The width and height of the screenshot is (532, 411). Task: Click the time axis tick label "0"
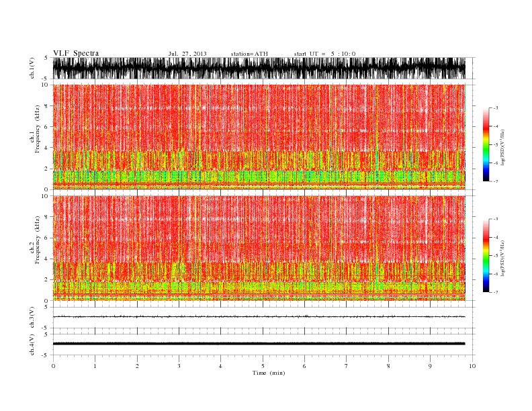point(53,366)
